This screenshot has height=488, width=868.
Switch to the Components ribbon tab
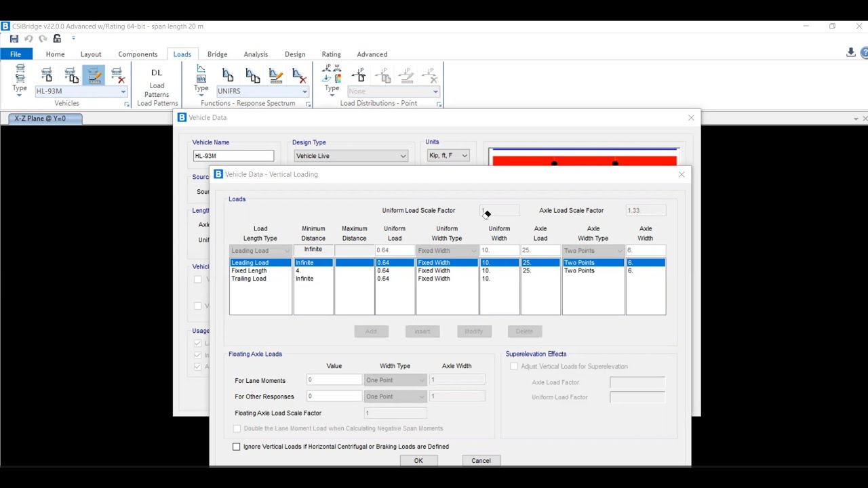pos(138,54)
